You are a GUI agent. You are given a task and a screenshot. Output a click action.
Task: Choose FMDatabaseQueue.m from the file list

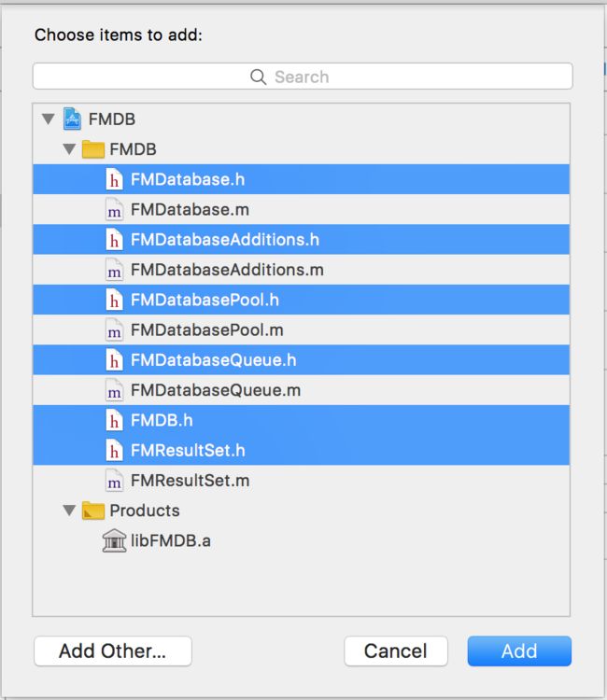coord(301,390)
